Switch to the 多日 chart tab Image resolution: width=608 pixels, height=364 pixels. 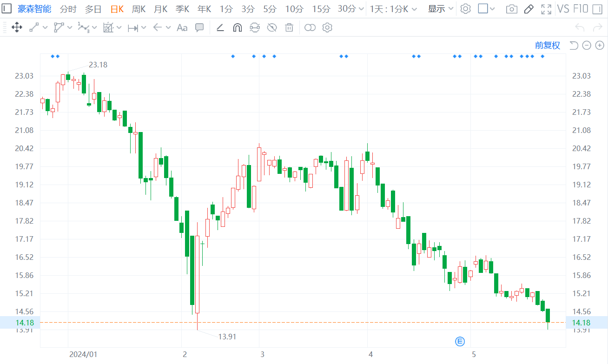tap(93, 8)
